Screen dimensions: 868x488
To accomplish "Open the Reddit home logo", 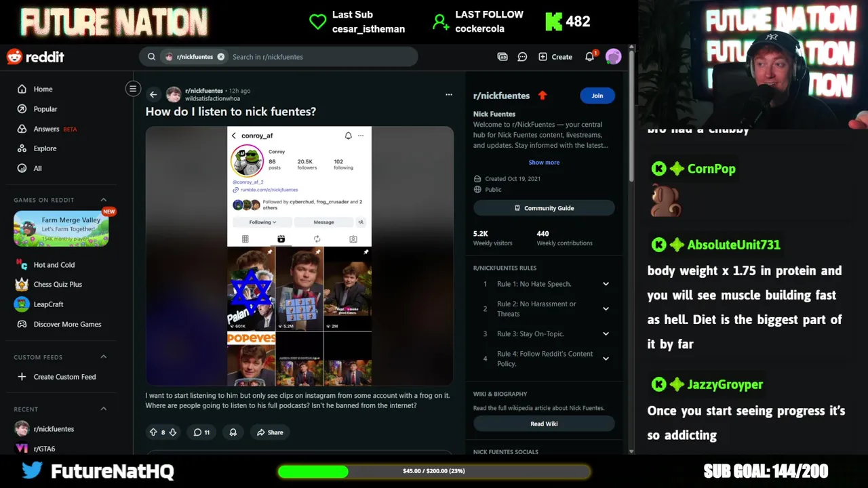I will click(x=35, y=57).
